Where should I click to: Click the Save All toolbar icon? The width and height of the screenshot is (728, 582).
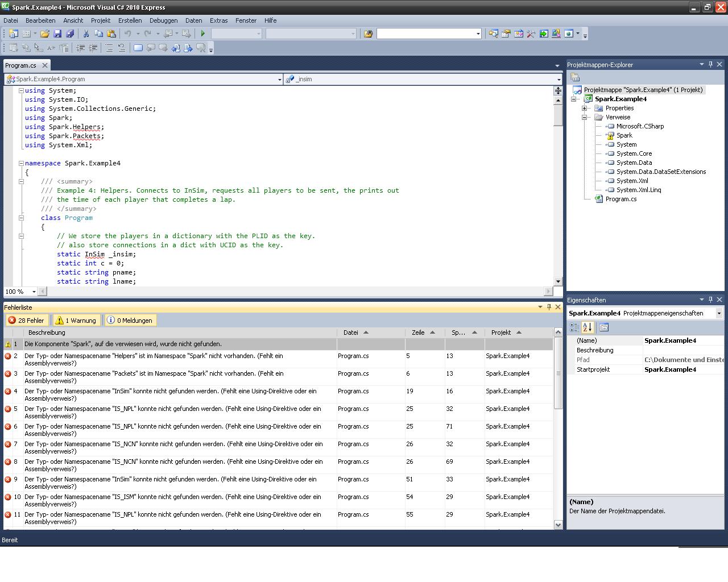(70, 34)
